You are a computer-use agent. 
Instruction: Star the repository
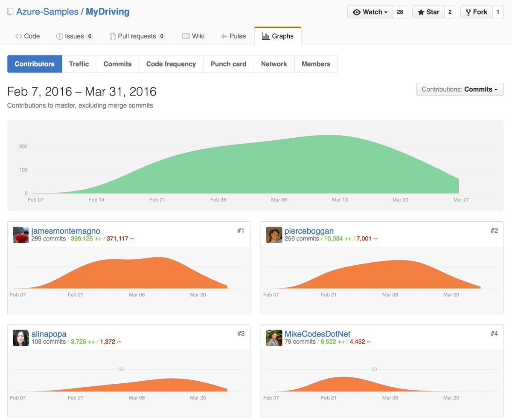[x=428, y=12]
